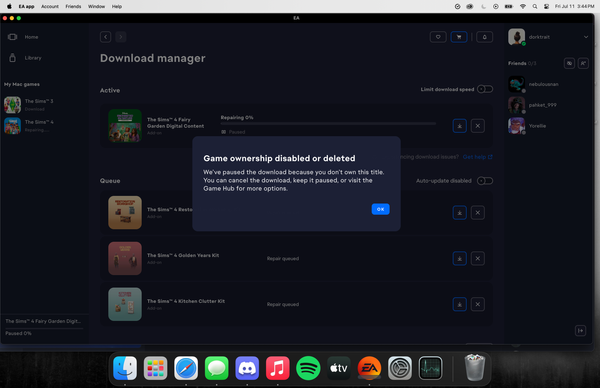Go back with the left arrow button
This screenshot has height=388, width=600.
[106, 37]
